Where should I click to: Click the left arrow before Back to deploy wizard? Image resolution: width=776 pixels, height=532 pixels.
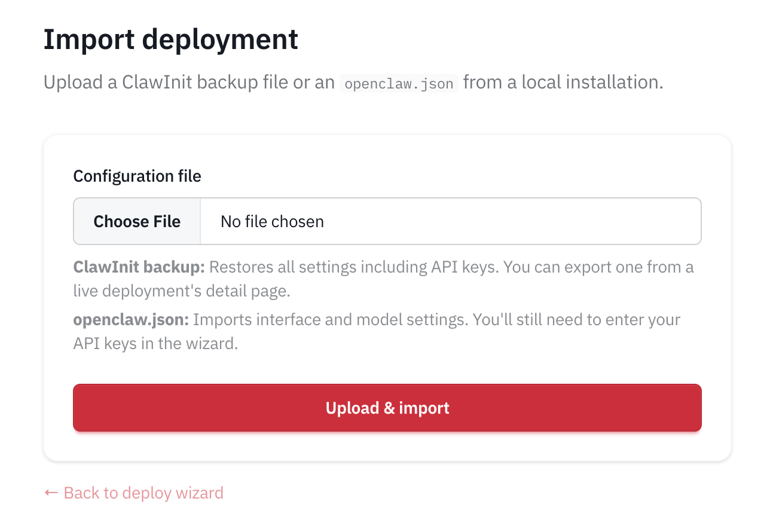click(x=50, y=493)
